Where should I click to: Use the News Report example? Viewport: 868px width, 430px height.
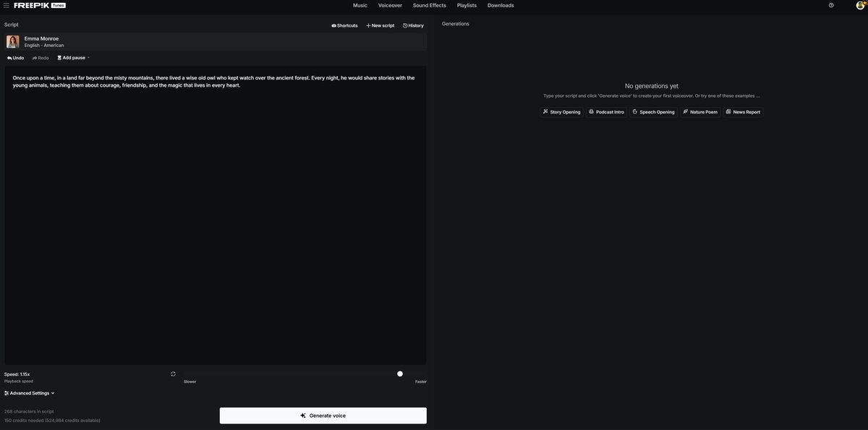click(x=743, y=112)
